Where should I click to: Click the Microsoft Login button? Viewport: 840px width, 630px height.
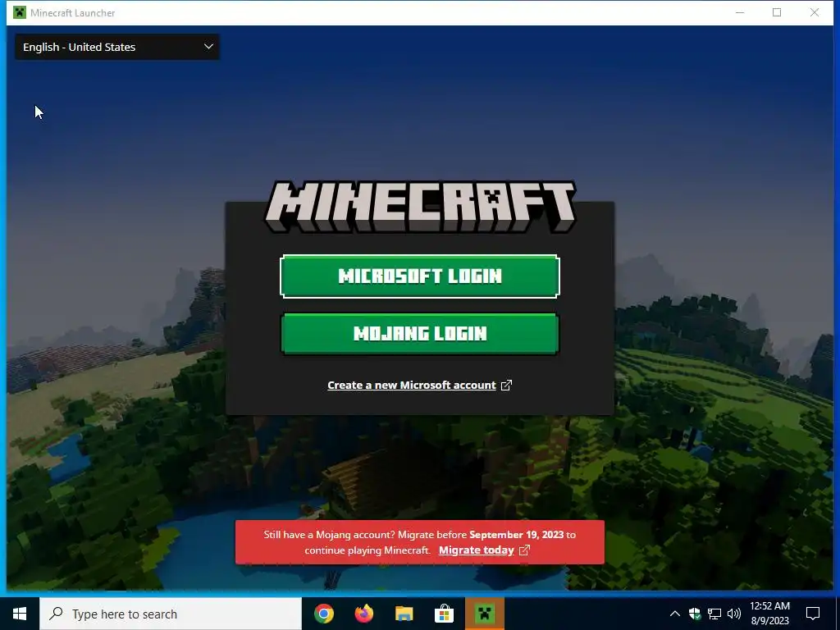point(419,276)
